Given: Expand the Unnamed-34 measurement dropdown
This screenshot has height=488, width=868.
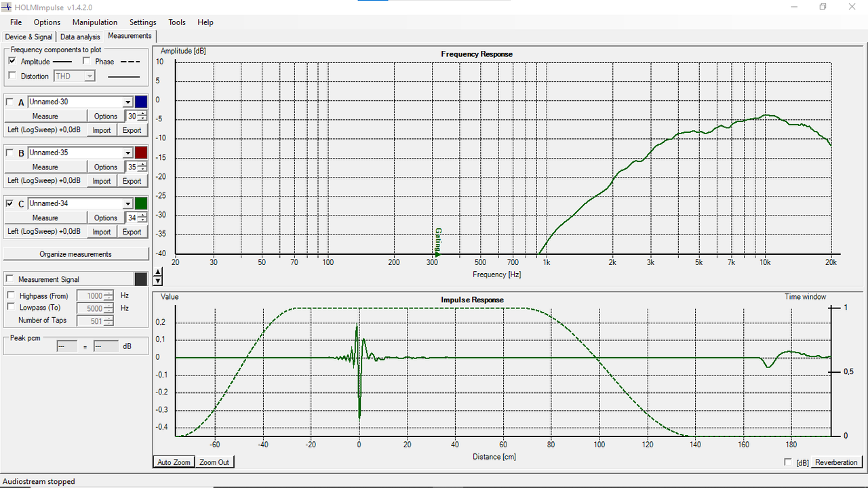Looking at the screenshot, I should [x=127, y=203].
